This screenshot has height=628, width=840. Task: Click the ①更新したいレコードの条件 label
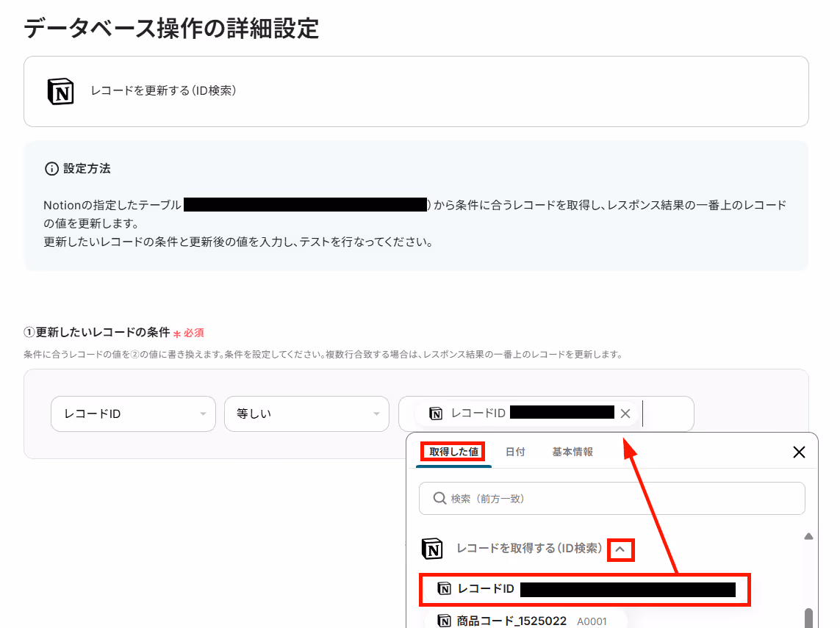coord(97,333)
